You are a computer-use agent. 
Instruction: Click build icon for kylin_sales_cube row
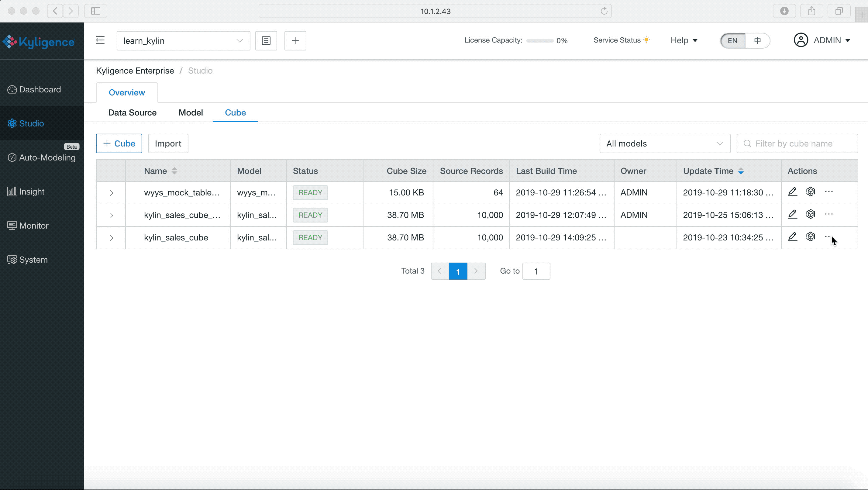click(810, 236)
